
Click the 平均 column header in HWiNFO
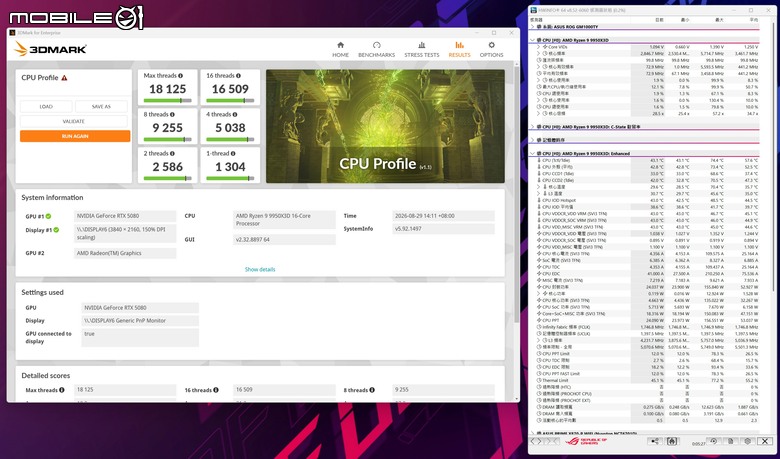(754, 20)
